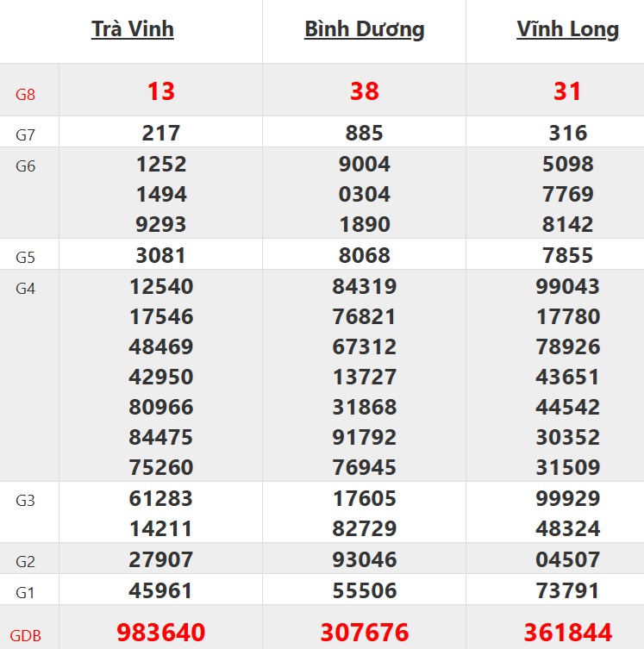Select Trà Vinh G8 number 13
This screenshot has width=644, height=649.
(x=161, y=91)
